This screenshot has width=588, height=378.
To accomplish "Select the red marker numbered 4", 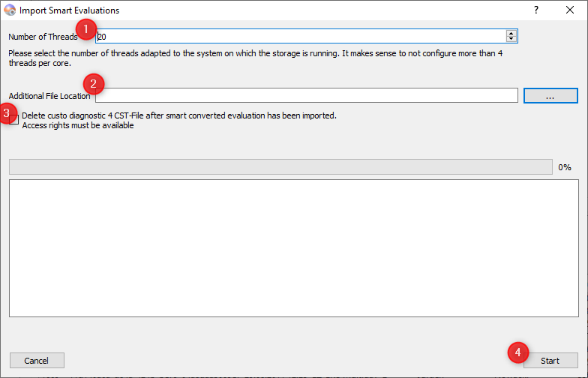I will pos(518,352).
